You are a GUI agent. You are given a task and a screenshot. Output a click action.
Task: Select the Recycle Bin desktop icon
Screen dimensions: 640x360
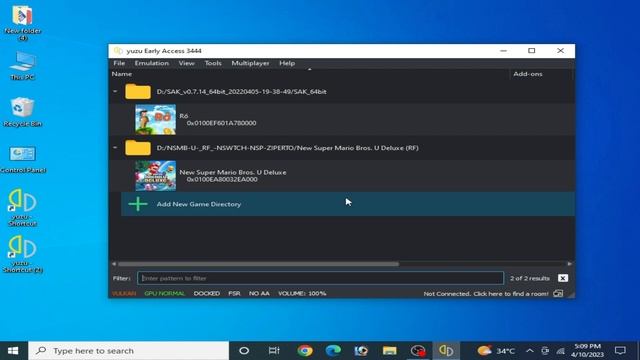click(x=22, y=112)
